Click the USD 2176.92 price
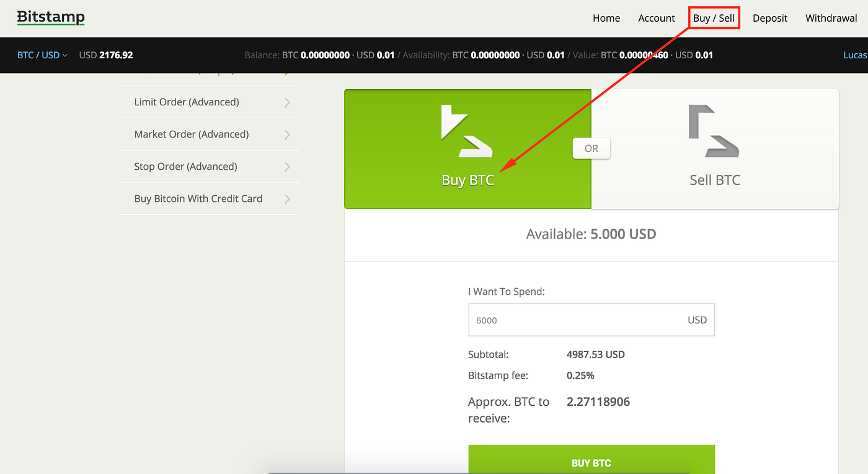 tap(106, 55)
